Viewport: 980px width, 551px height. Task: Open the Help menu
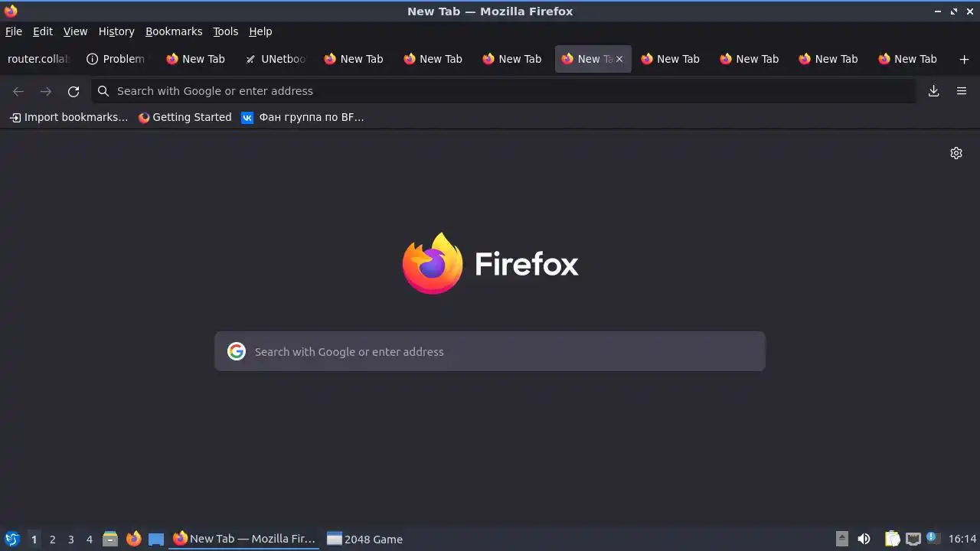point(260,31)
